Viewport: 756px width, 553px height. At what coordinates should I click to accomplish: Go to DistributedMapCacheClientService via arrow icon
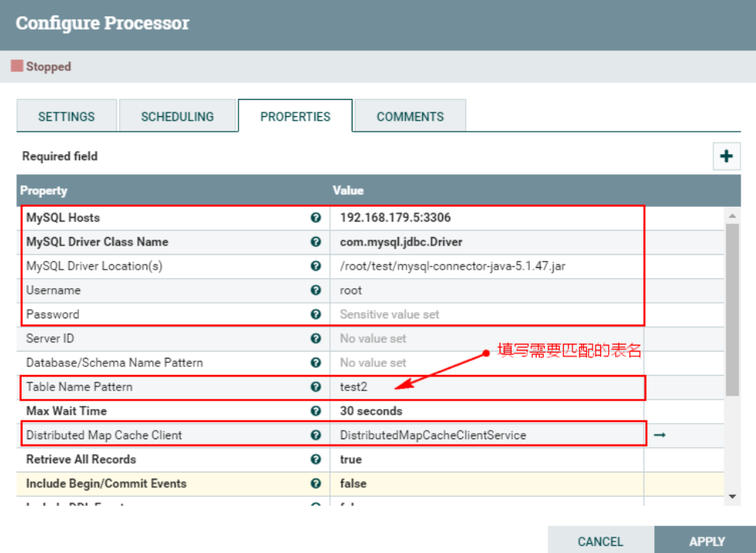(660, 434)
